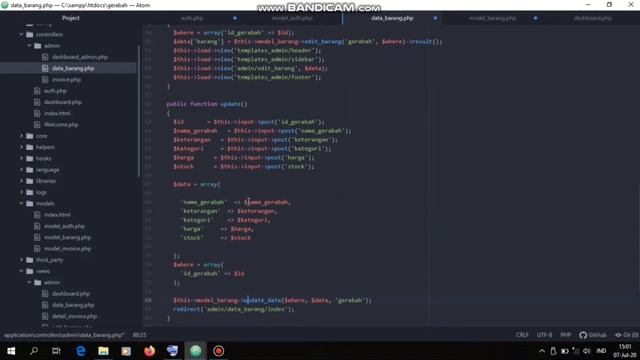The image size is (640, 360).
Task: Collapse the controllers folder
Action: 21,35
